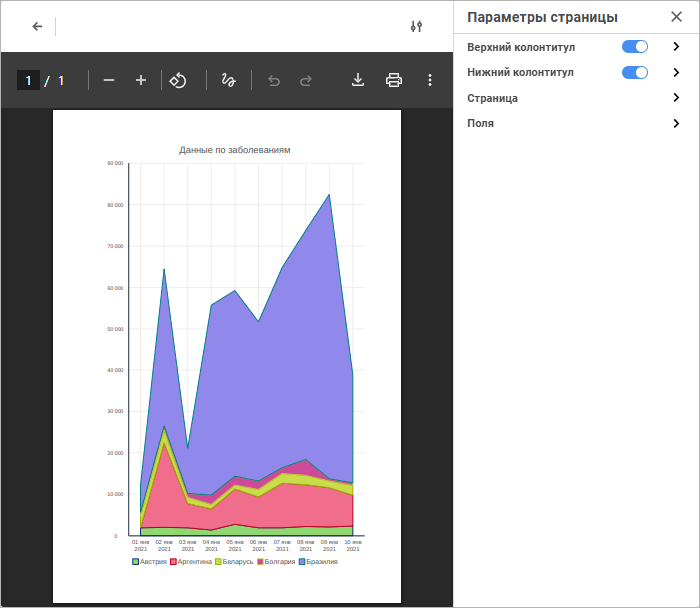Viewport: 700px width, 608px height.
Task: Click the Бразилия legend color swatch
Action: click(x=302, y=562)
